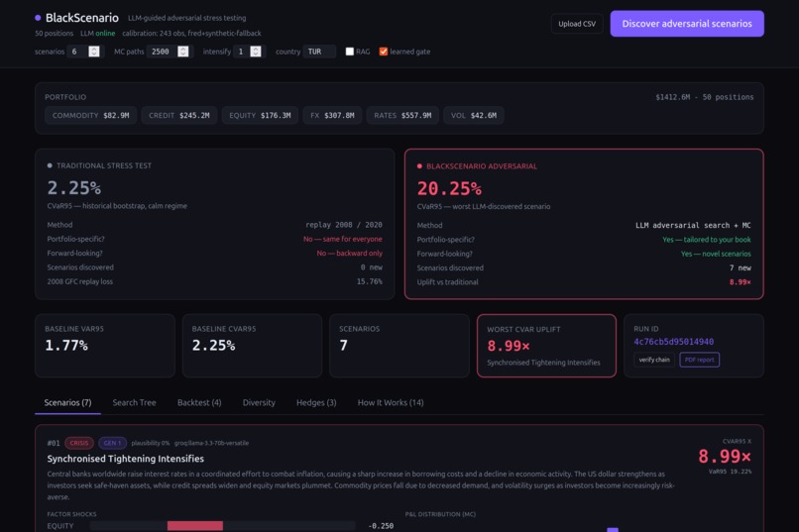799x532 pixels.
Task: Open the Backtest (4) tab
Action: click(x=199, y=402)
